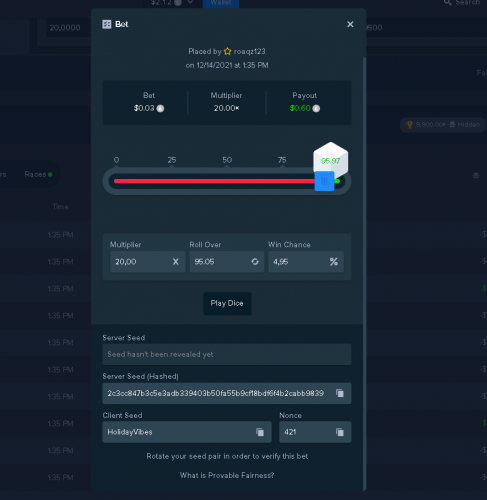Click the Wallet button at top
The width and height of the screenshot is (487, 500).
point(221,3)
